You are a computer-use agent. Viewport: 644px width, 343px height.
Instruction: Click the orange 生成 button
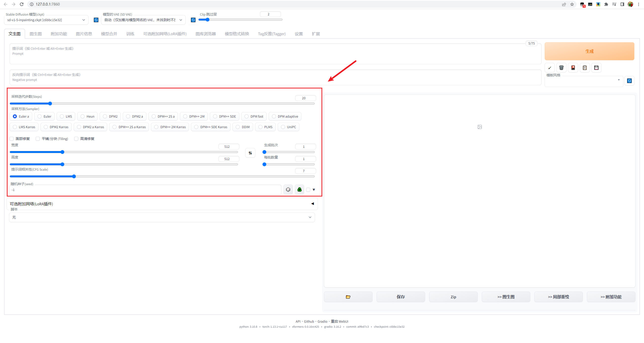point(589,51)
